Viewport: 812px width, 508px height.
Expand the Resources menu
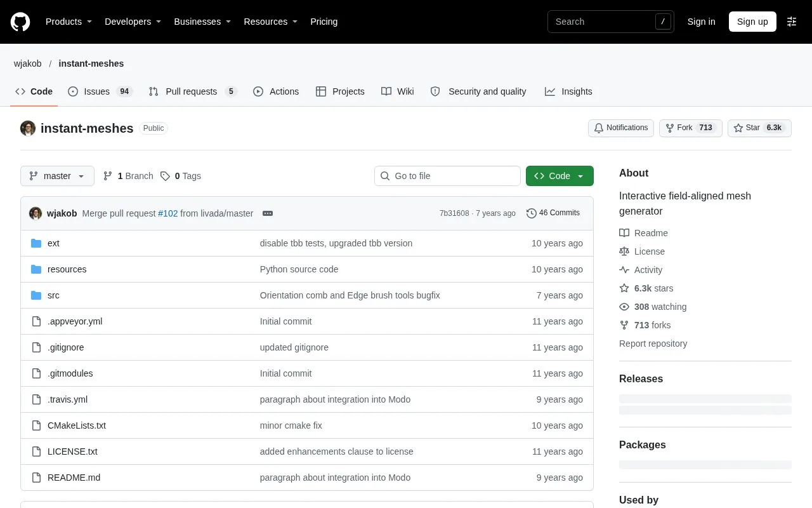[272, 22]
